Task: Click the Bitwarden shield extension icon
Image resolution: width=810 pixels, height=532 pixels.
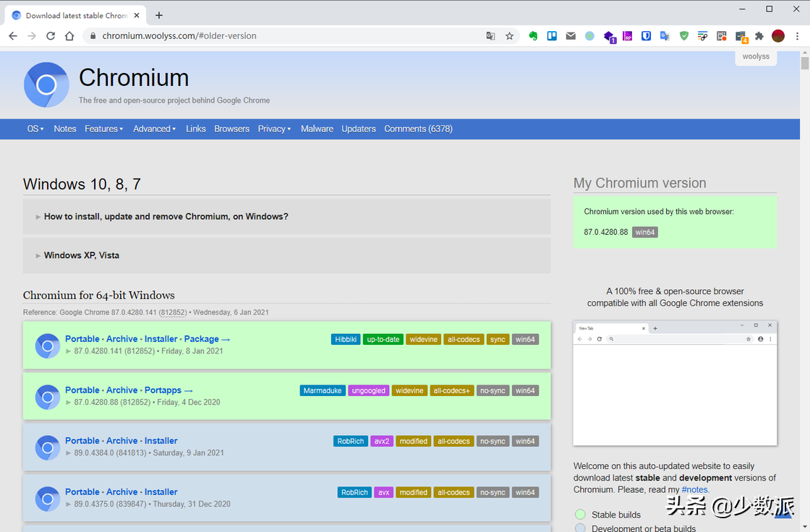Action: pos(647,36)
